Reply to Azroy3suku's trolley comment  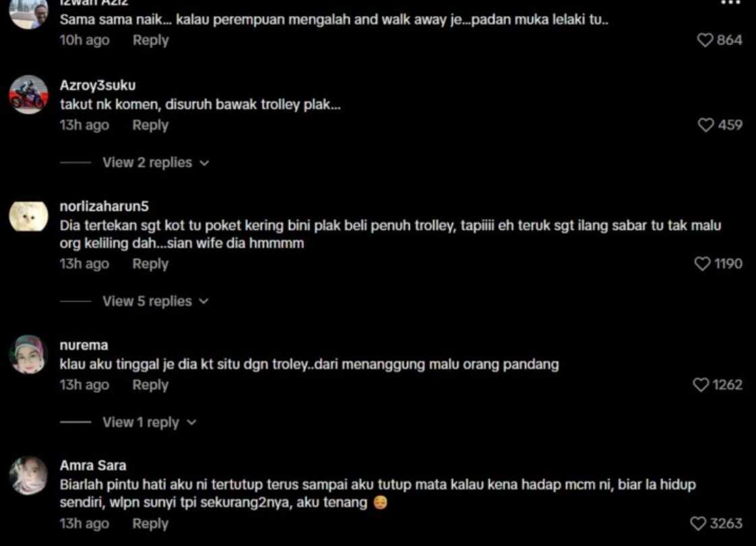click(x=150, y=125)
